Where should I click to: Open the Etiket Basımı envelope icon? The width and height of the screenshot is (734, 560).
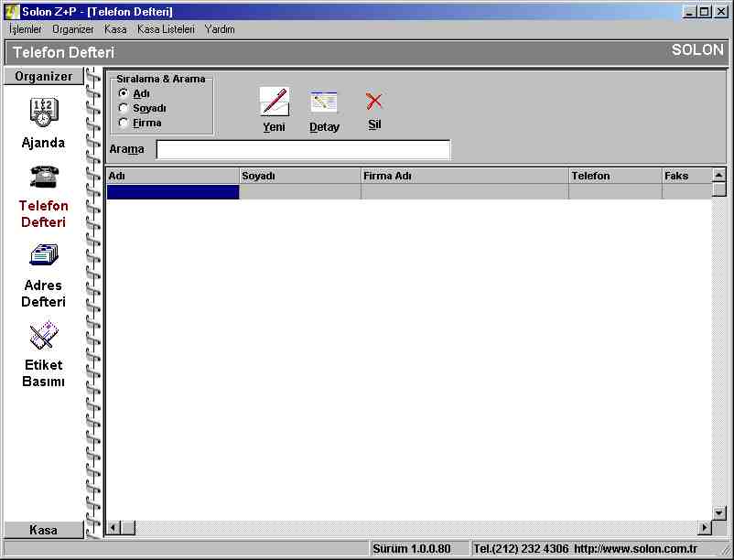[x=44, y=336]
